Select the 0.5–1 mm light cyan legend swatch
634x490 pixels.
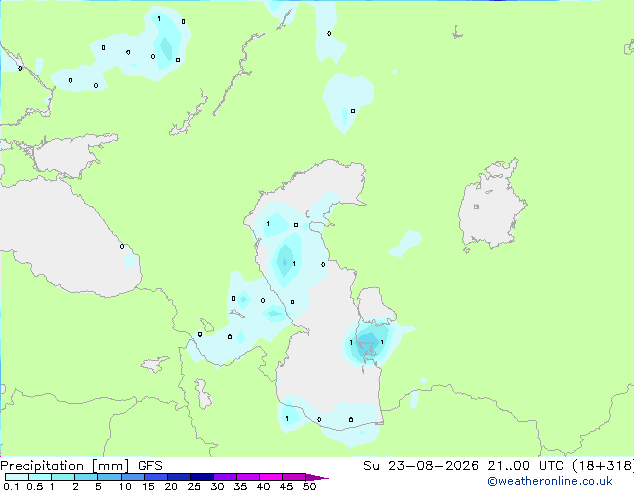pos(40,477)
